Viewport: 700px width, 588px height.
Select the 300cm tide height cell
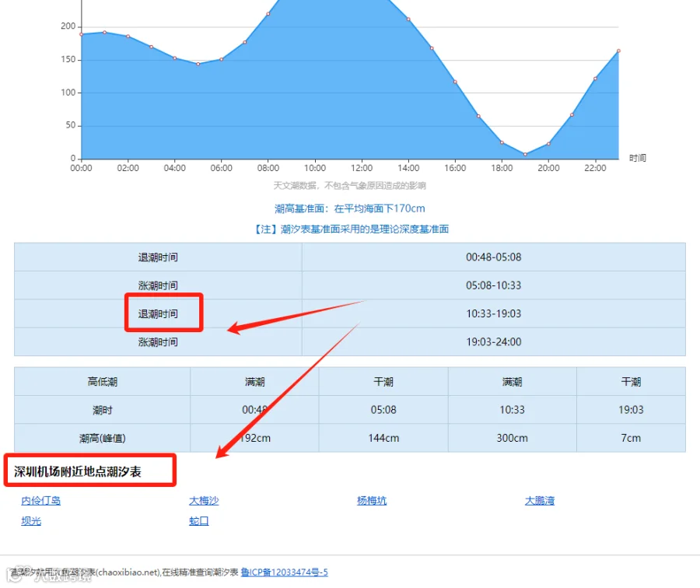tap(512, 438)
